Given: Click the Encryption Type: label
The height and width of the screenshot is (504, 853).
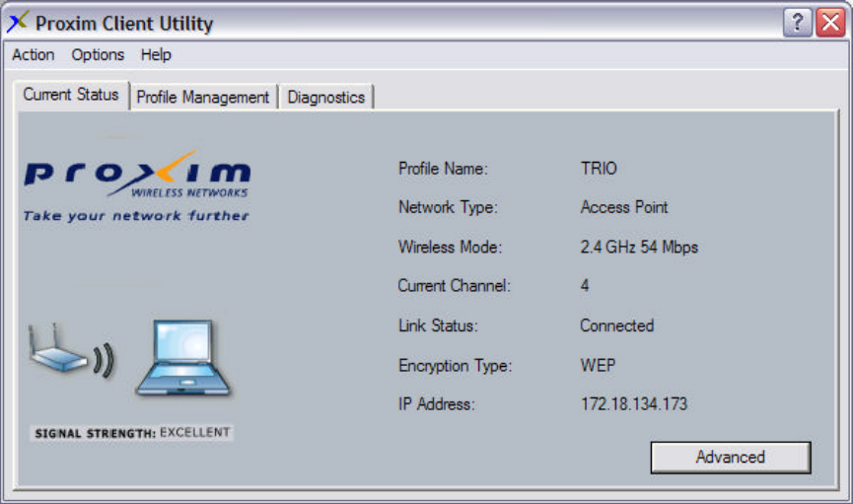Looking at the screenshot, I should click(x=455, y=365).
